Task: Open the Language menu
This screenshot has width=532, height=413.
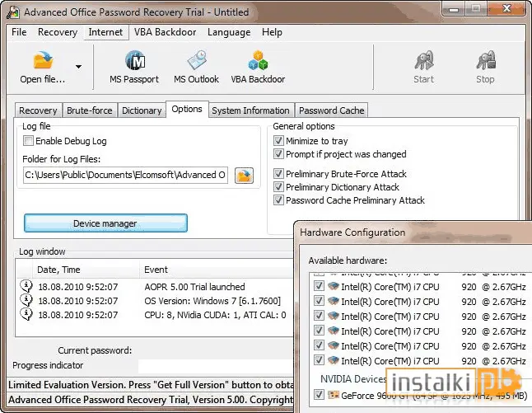Action: [229, 32]
